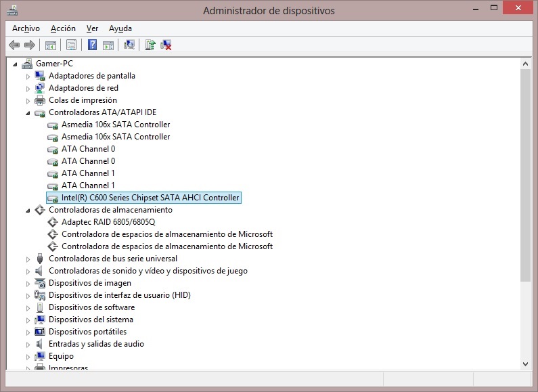Expand Adaptadores de pantalla node

tap(28, 77)
